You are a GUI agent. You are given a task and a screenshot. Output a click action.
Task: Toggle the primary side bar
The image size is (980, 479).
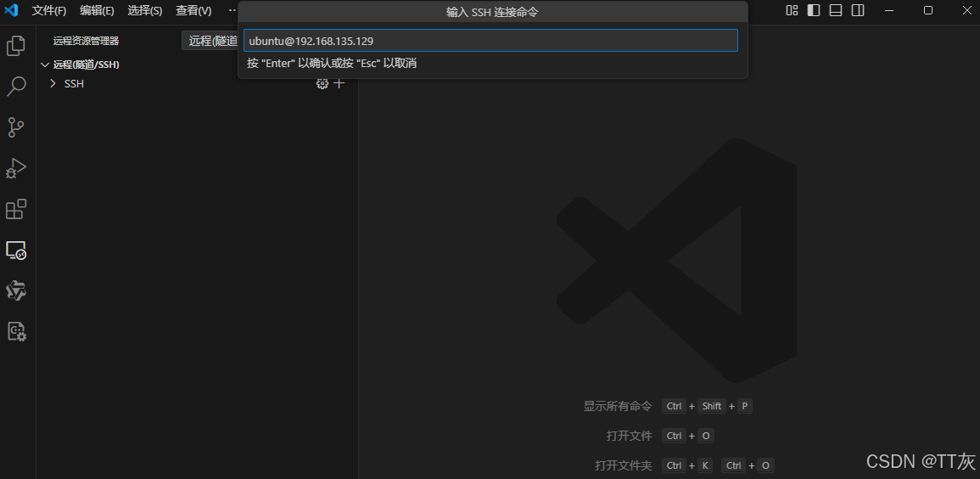click(x=813, y=10)
